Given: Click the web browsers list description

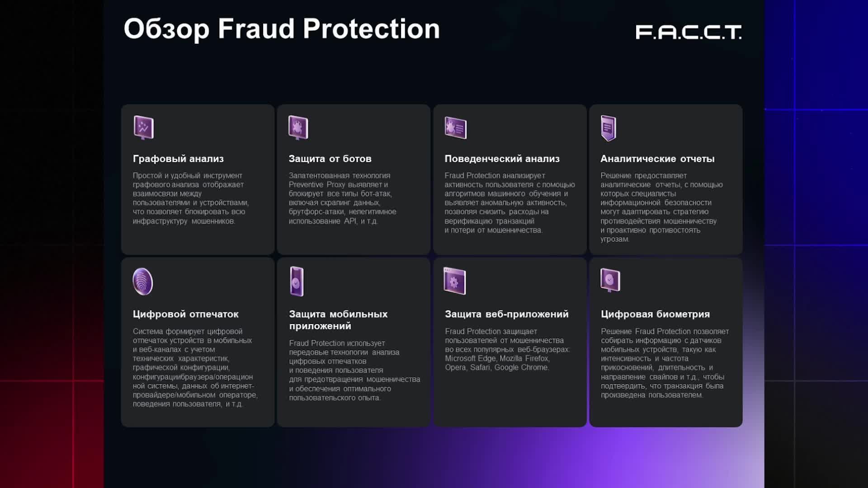Looking at the screenshot, I should point(507,349).
